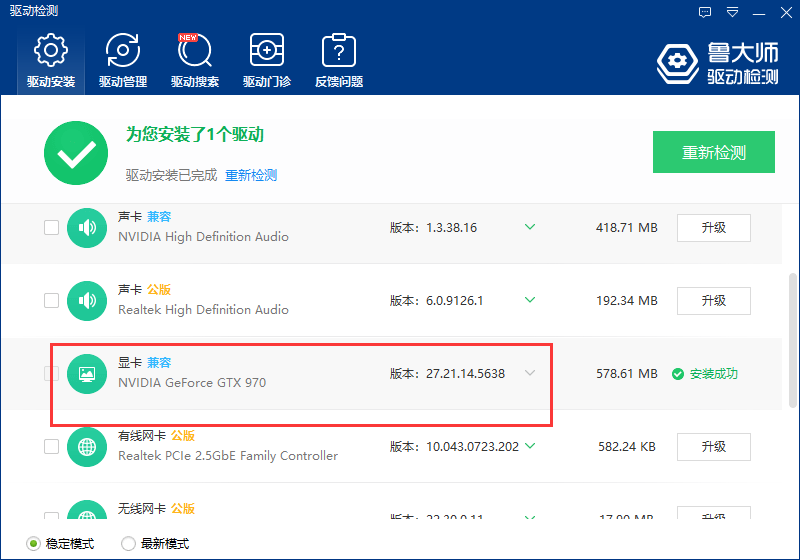Click the blue 重新检测 link
Image resolution: width=800 pixels, height=560 pixels.
point(251,175)
